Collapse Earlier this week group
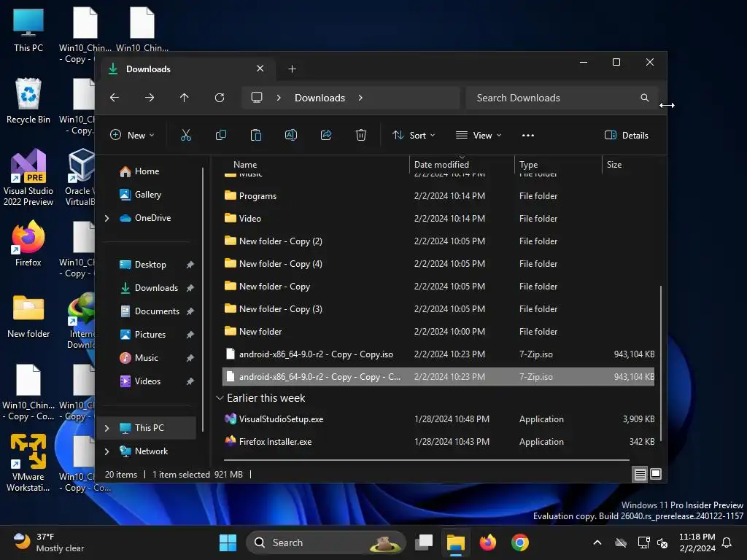 (x=220, y=398)
